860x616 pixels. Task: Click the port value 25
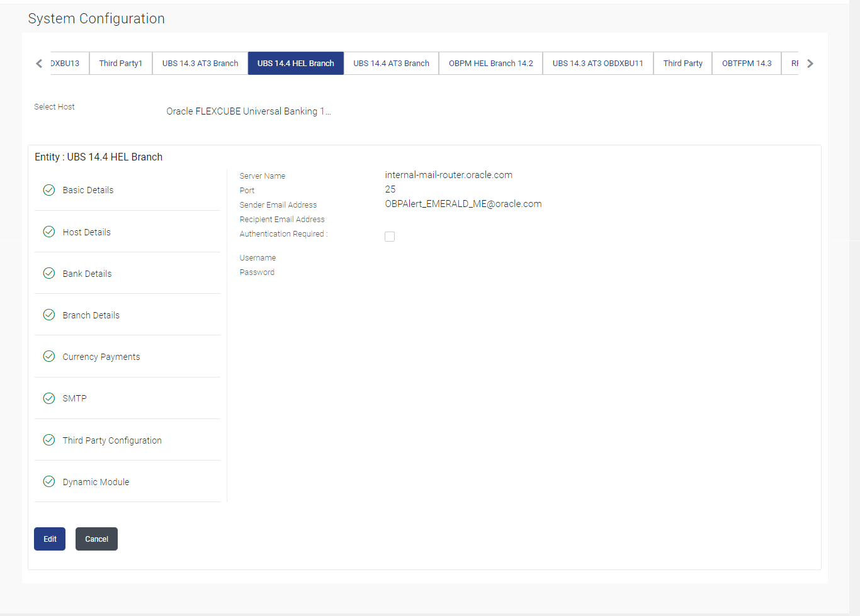click(x=390, y=189)
